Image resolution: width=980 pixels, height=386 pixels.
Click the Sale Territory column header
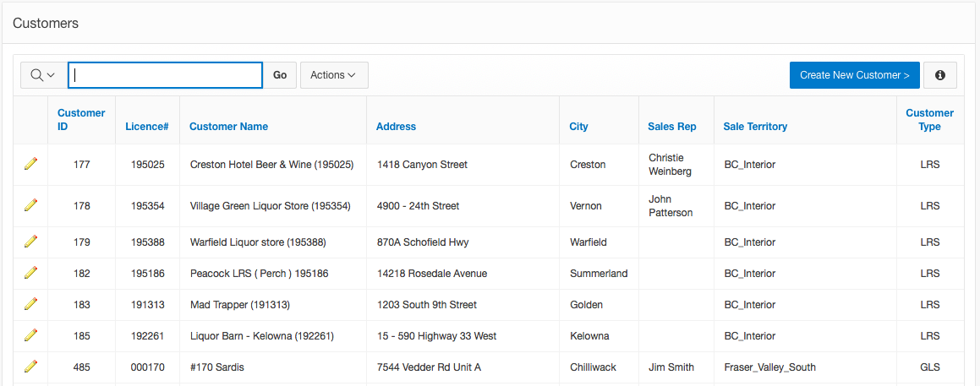point(755,127)
